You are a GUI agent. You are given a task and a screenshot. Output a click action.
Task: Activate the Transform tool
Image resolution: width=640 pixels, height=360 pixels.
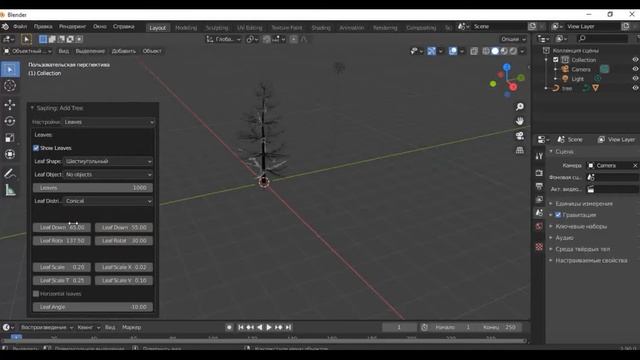point(10,154)
